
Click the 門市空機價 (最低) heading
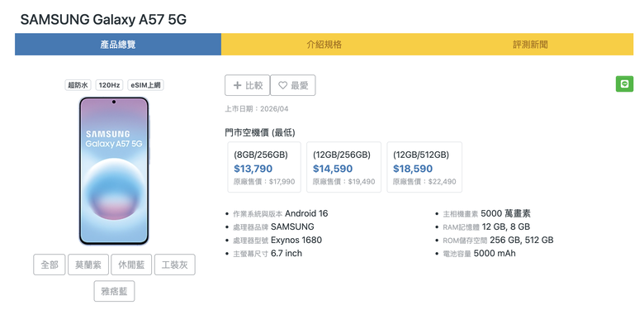click(260, 132)
